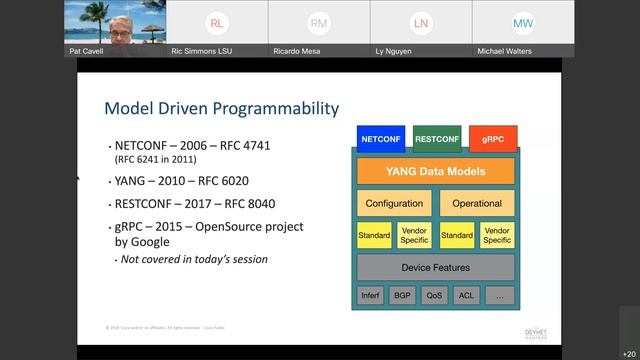Click the ACL feature box
This screenshot has width=640, height=360.
pos(466,295)
